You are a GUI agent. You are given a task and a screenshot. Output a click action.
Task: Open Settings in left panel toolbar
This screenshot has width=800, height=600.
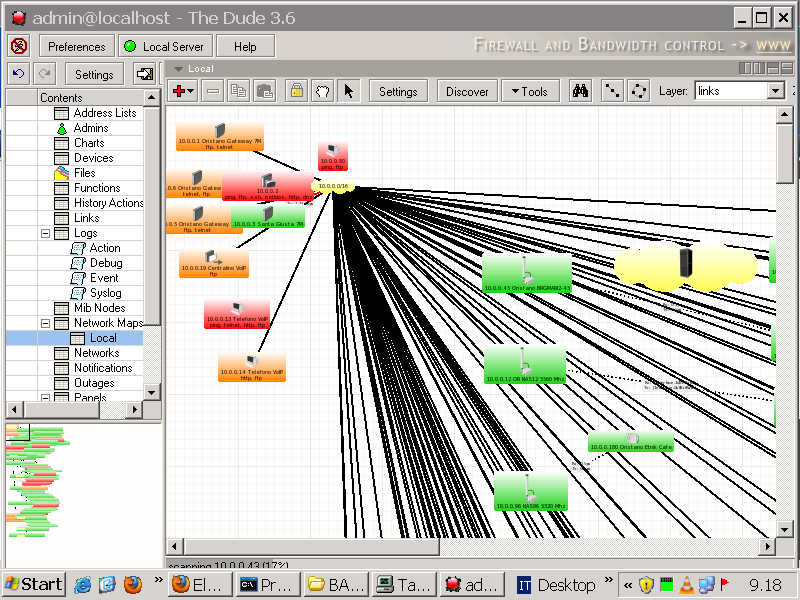(x=94, y=74)
